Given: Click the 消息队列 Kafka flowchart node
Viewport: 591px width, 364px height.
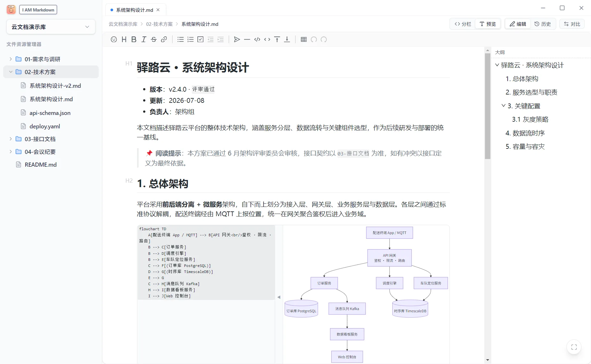Looking at the screenshot, I should [x=347, y=309].
